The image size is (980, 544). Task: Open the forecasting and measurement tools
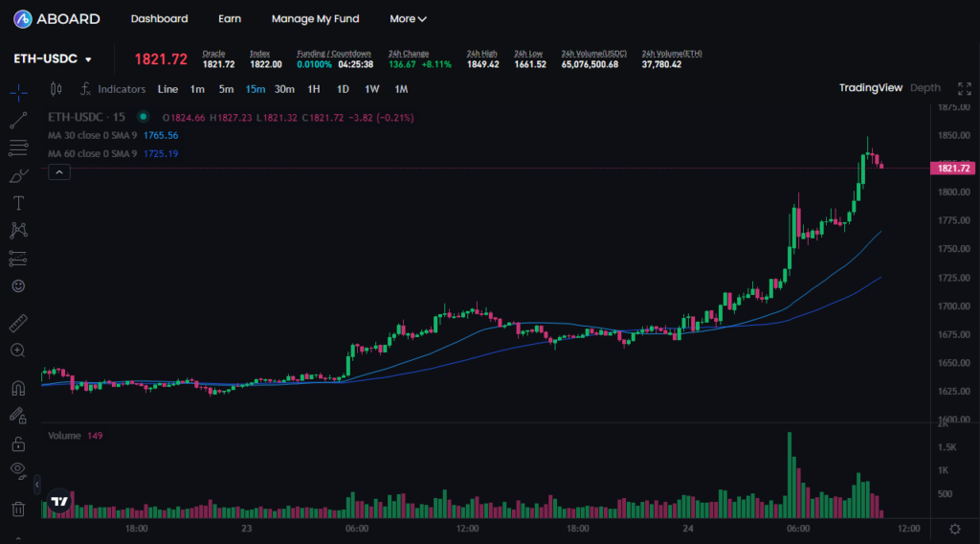[x=18, y=259]
